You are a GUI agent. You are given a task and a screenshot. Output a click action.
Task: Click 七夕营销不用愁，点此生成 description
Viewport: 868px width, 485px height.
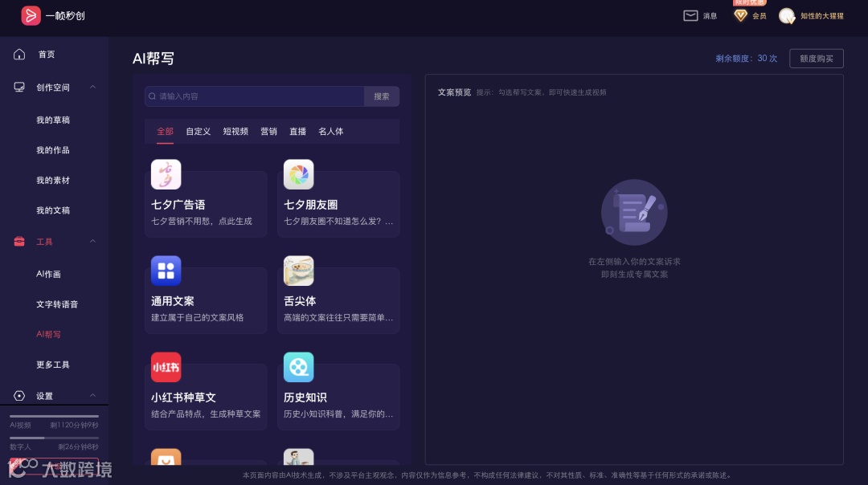pos(202,221)
